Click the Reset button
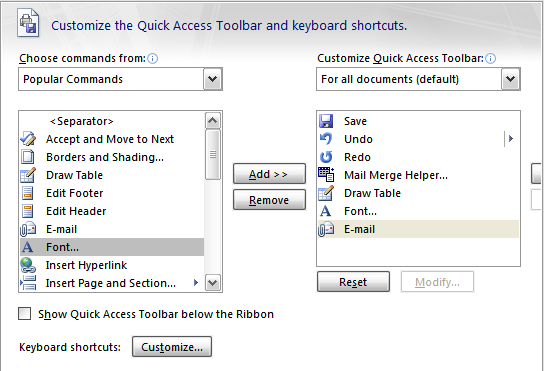Image resolution: width=544 pixels, height=371 pixels. point(353,281)
